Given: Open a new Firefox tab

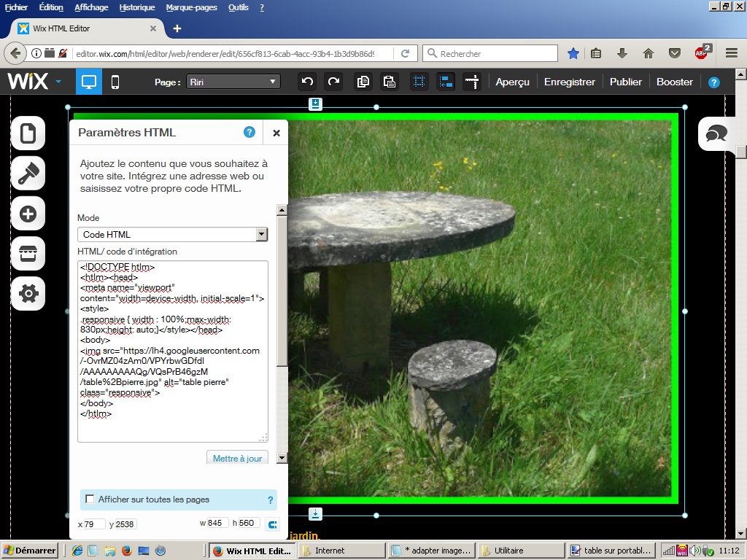Looking at the screenshot, I should point(177,28).
